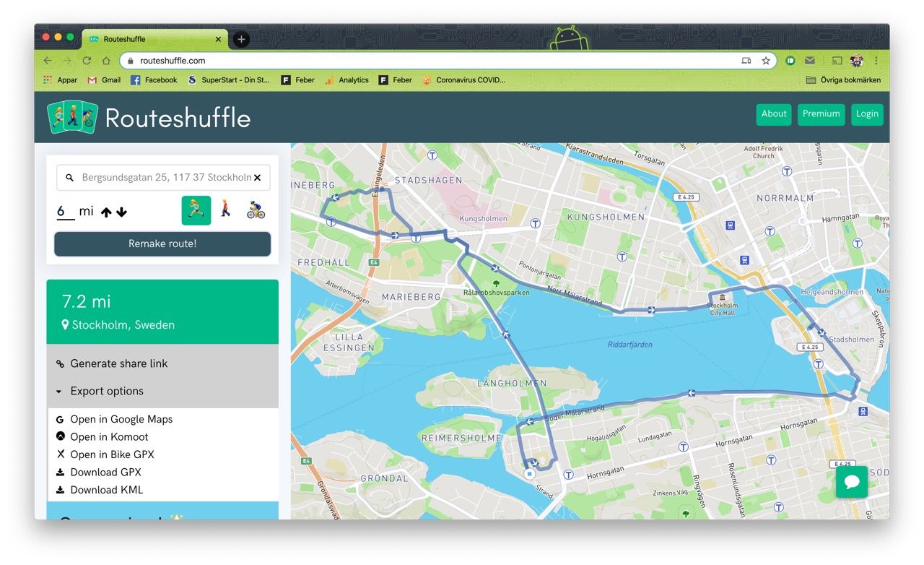Select the Routeshuffle browser tab
924x565 pixels.
click(154, 39)
